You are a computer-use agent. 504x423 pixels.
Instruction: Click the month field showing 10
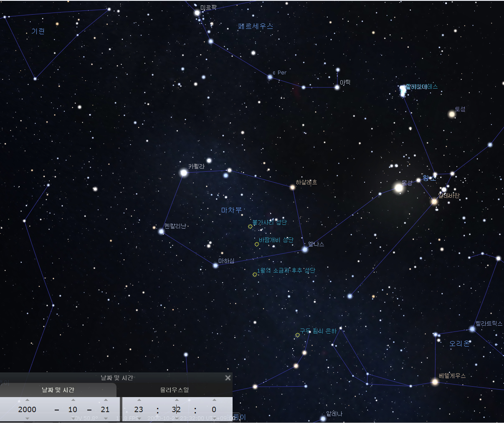tap(73, 409)
